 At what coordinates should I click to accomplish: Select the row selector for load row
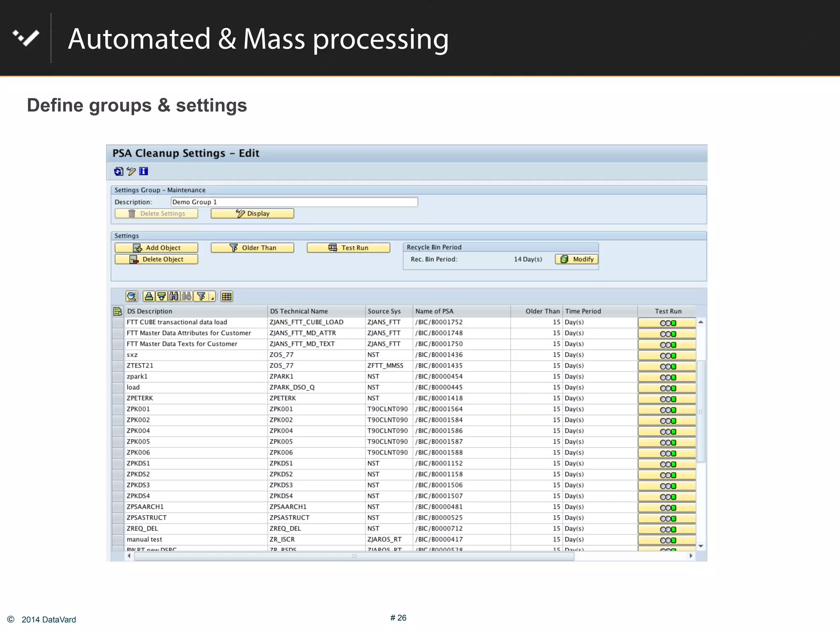coord(118,387)
